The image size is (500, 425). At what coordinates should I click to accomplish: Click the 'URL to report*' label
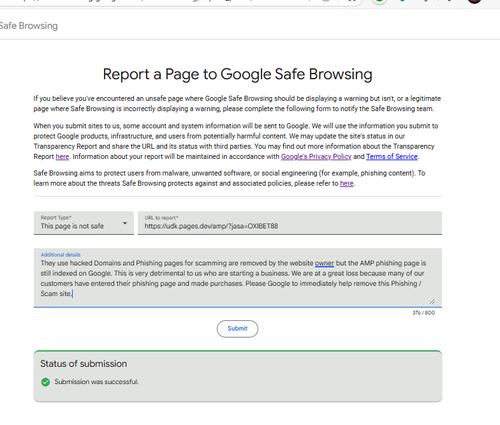161,218
